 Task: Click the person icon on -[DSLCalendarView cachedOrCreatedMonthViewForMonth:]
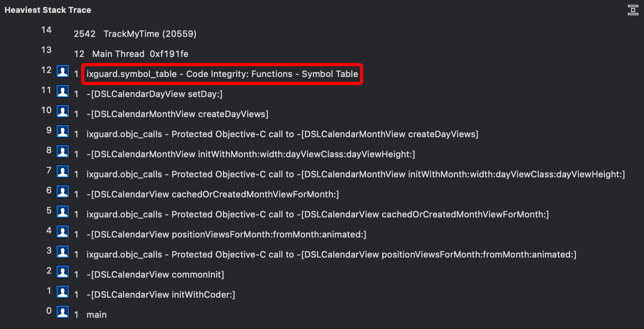pos(63,191)
